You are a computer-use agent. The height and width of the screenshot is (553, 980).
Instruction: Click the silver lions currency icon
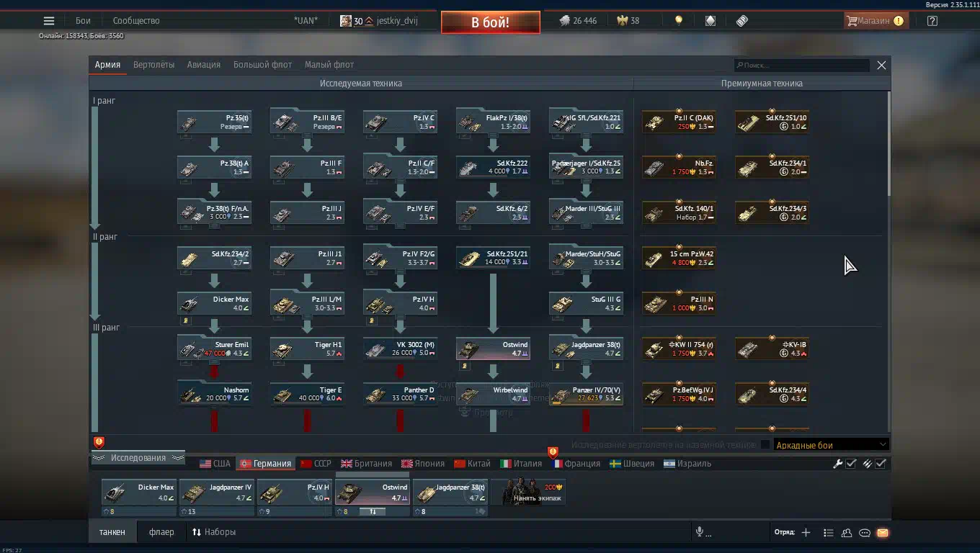pos(565,21)
